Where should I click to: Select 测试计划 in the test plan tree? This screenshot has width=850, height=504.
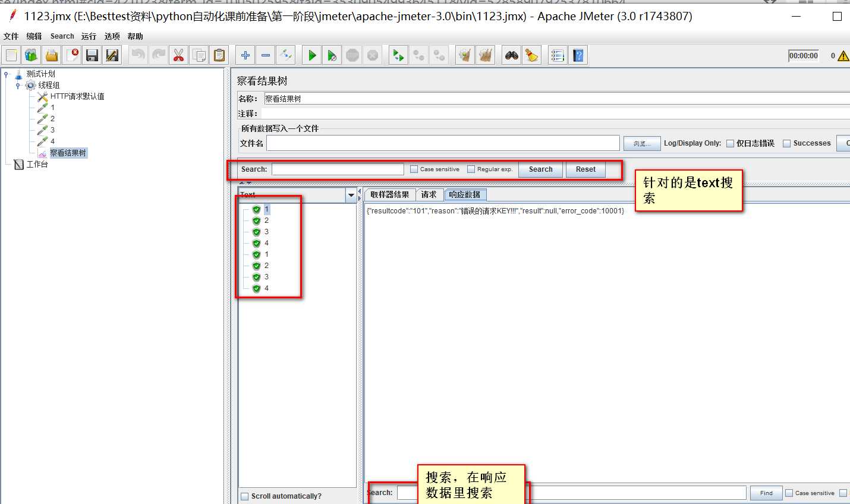click(40, 74)
